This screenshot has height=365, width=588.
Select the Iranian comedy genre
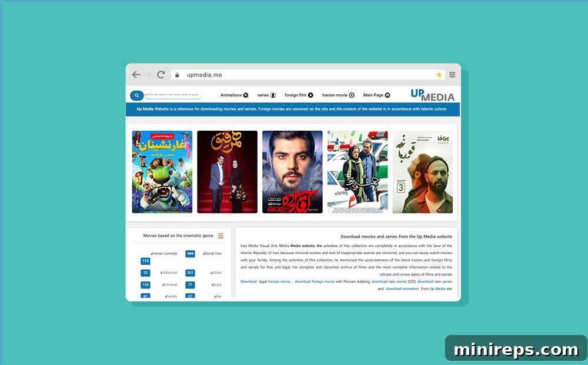(x=164, y=254)
